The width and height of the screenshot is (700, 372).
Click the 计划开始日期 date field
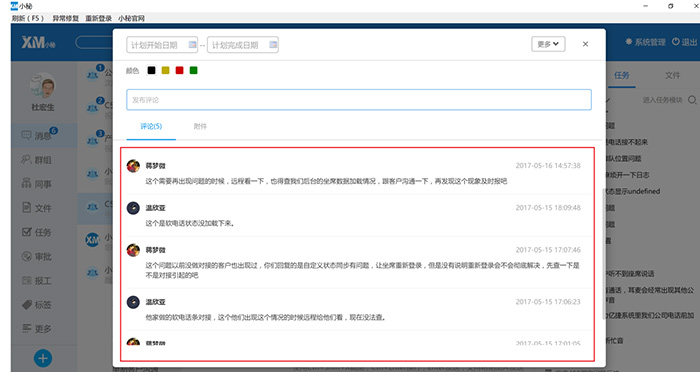(x=162, y=45)
